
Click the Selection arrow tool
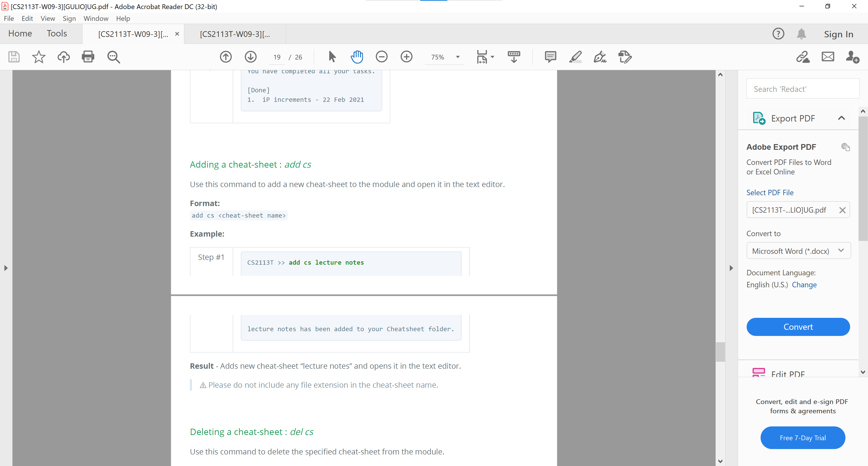point(332,57)
